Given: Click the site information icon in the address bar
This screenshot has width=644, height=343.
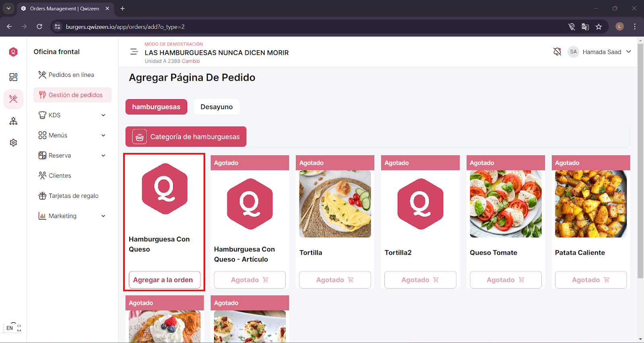Looking at the screenshot, I should [x=58, y=27].
